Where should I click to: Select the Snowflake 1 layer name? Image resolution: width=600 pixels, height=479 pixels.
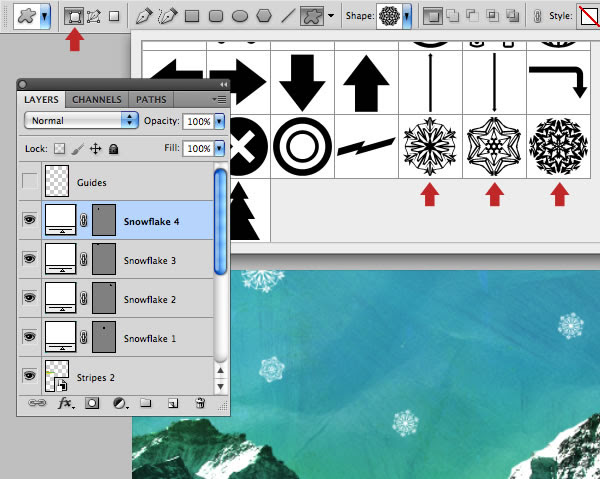pos(150,339)
